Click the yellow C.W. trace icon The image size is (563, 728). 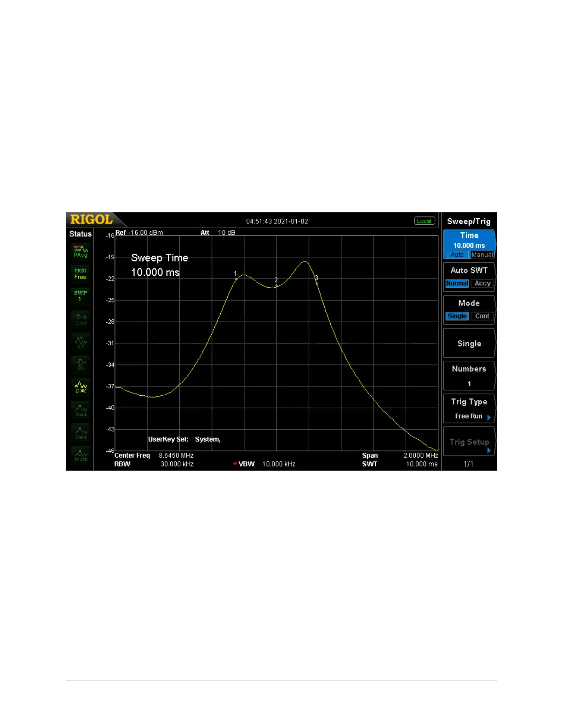click(80, 387)
